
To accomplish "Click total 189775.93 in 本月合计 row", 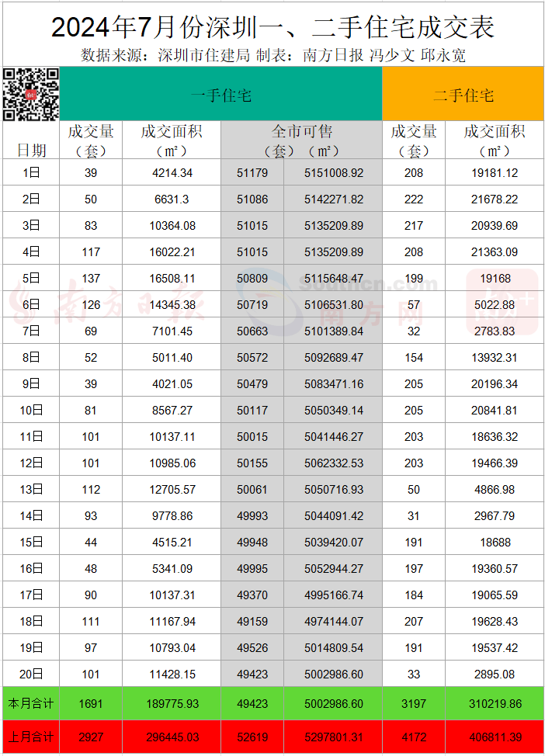I will pyautogui.click(x=172, y=704).
